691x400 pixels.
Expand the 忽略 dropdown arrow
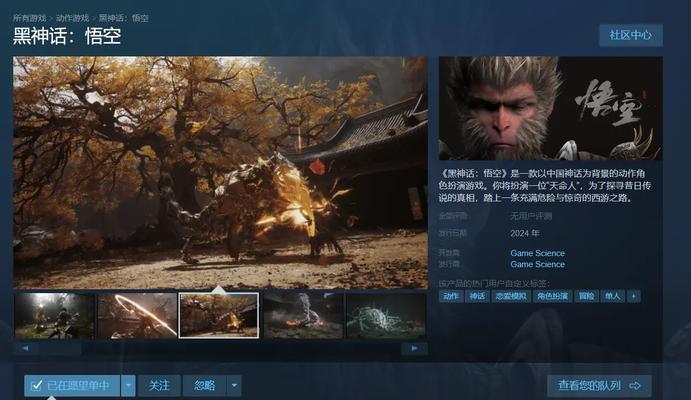tap(234, 385)
